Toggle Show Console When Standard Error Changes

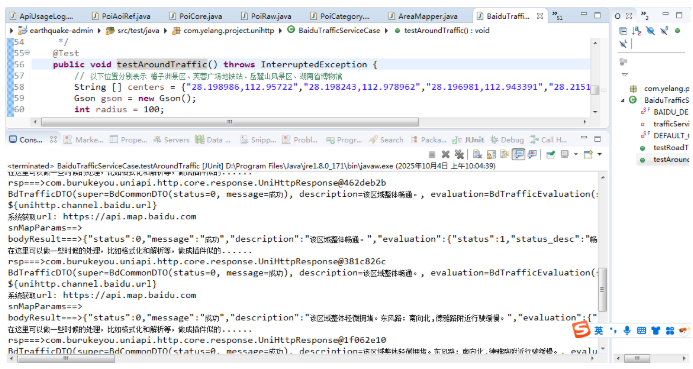(533, 154)
